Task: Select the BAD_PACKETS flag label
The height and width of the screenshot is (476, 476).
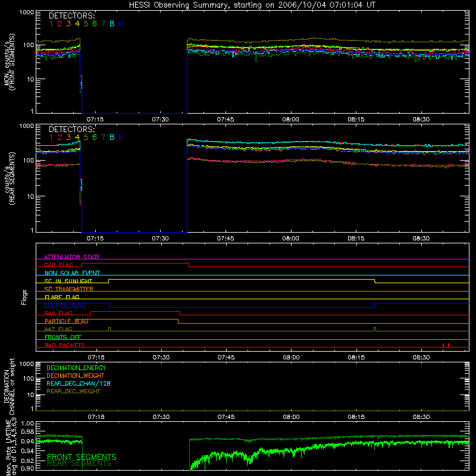Action: (65, 345)
